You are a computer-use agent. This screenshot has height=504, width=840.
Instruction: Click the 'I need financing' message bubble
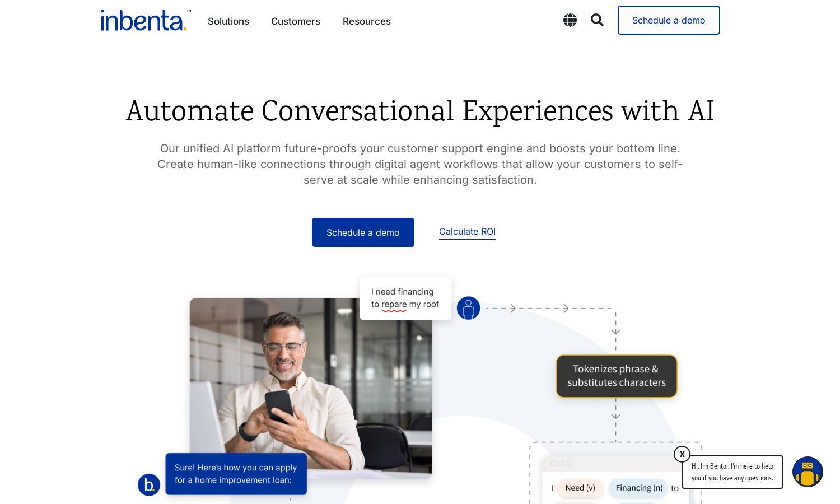(405, 298)
